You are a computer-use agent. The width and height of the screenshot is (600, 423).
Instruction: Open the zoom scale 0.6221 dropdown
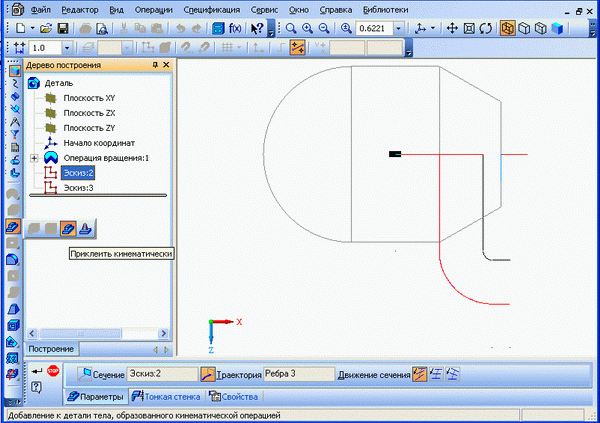click(x=399, y=29)
